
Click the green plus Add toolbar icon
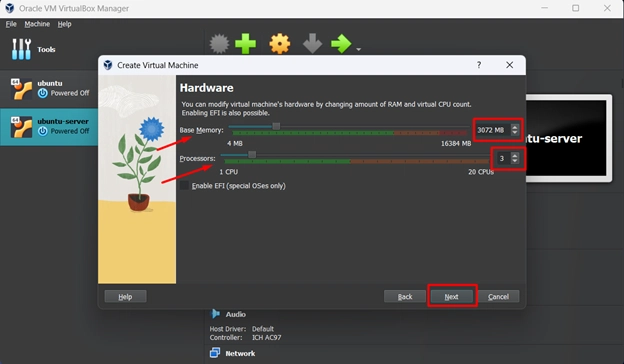246,44
